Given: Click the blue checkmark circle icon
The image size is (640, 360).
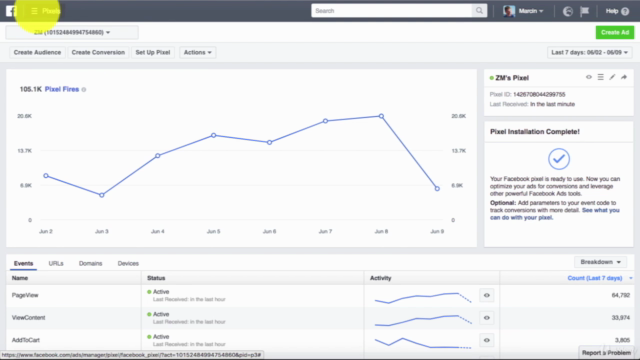Looking at the screenshot, I should [x=559, y=159].
